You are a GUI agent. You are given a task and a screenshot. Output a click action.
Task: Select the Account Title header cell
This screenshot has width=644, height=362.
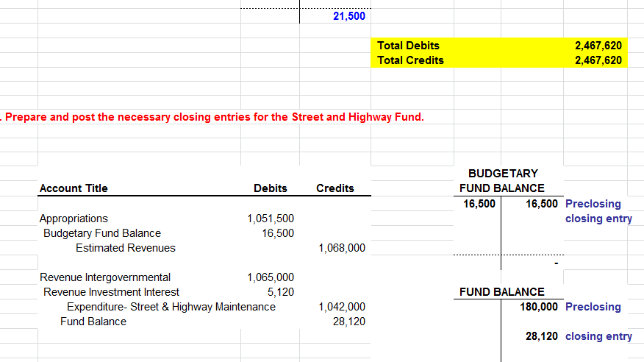point(74,188)
